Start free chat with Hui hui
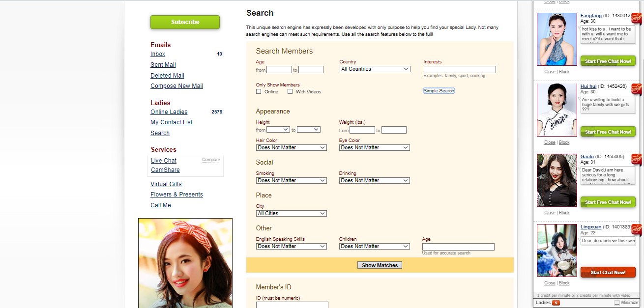 tap(608, 132)
